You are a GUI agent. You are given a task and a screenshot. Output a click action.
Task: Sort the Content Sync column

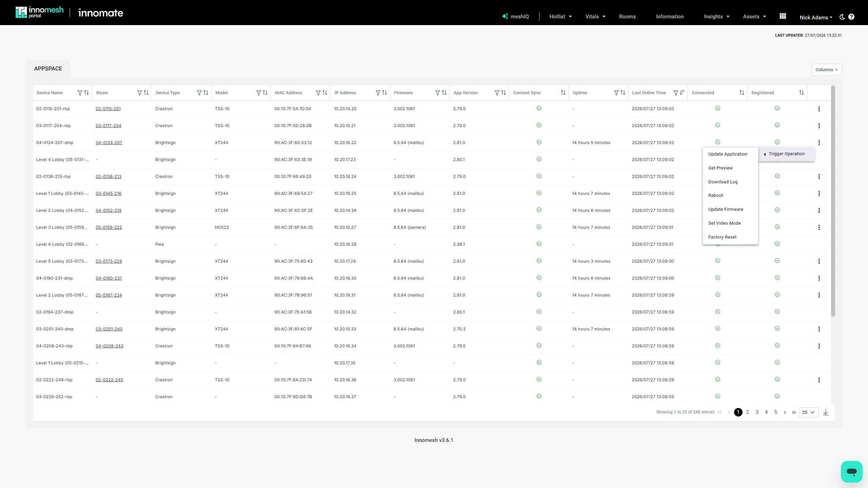[x=563, y=93]
